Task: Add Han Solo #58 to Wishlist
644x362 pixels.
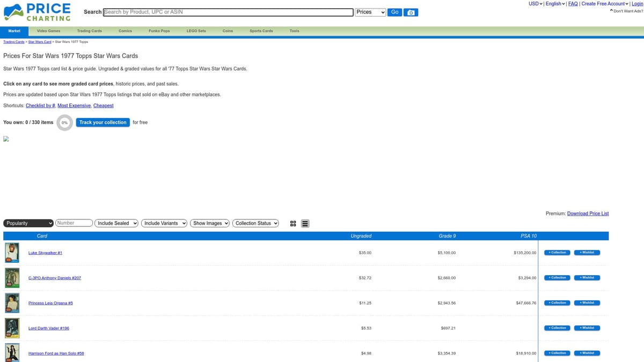Action: click(x=587, y=353)
